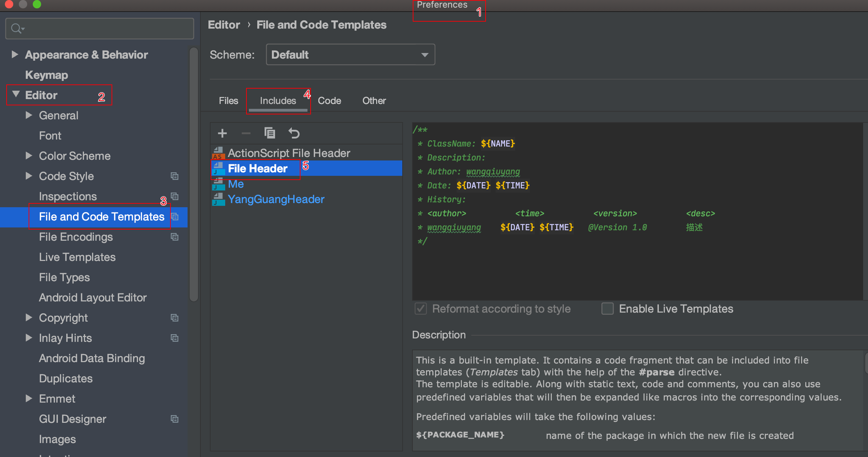Click project-level icon beside Copyright
The width and height of the screenshot is (868, 457).
(175, 318)
